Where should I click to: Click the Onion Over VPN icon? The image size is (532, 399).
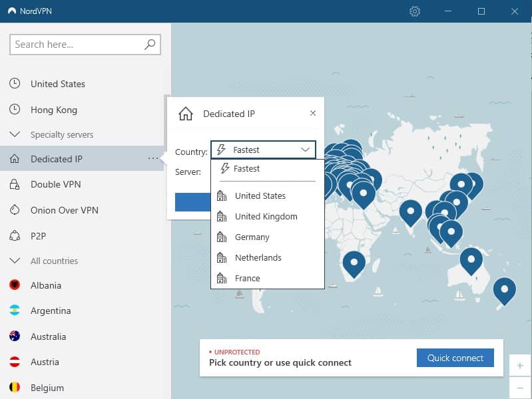click(x=15, y=210)
